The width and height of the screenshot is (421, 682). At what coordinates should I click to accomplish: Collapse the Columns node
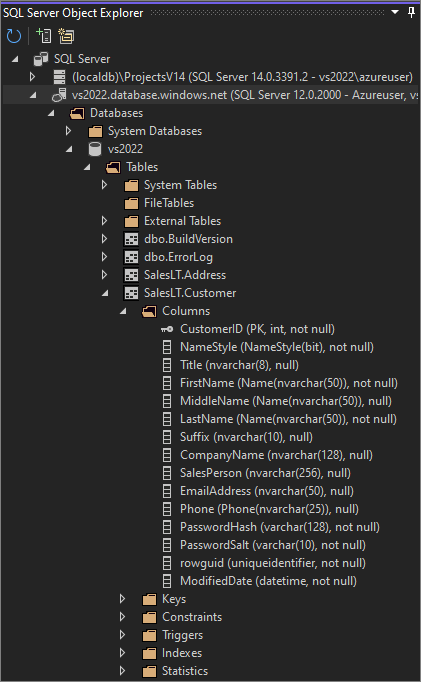[x=124, y=311]
